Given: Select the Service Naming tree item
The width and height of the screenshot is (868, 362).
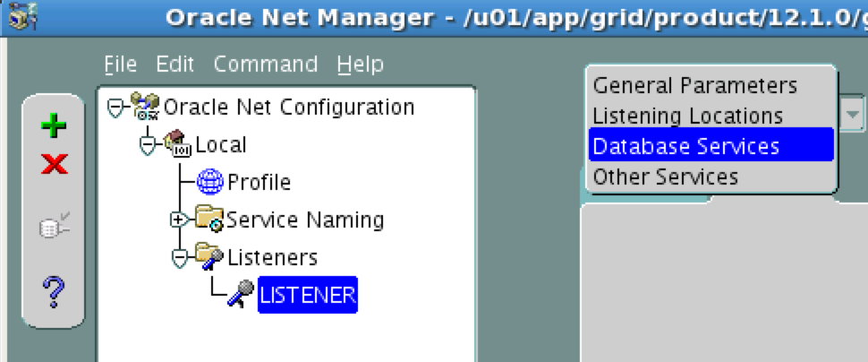Looking at the screenshot, I should coord(305,220).
